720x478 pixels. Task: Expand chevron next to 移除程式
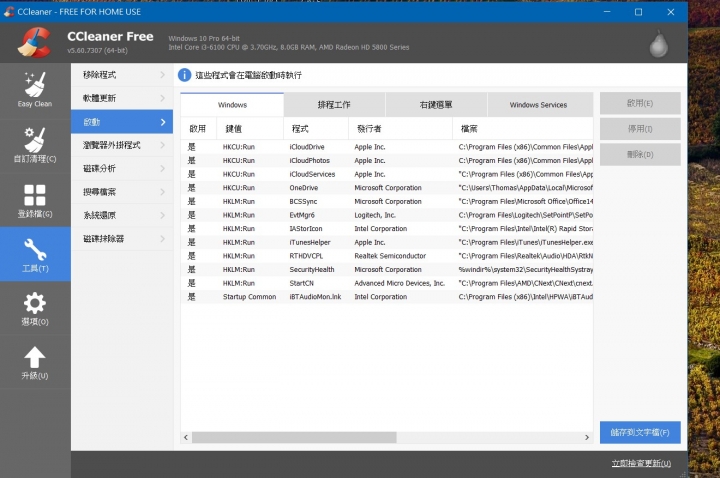(x=163, y=75)
